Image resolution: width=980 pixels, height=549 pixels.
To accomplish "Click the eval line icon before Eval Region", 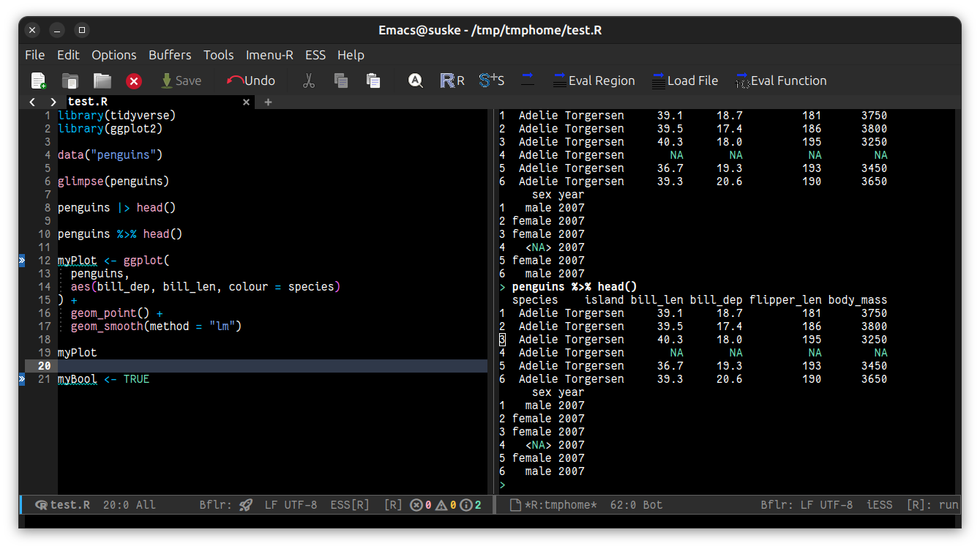I will (x=528, y=78).
